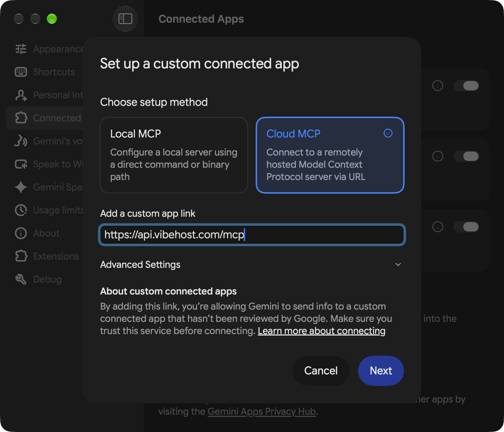The image size is (504, 432).
Task: Click info icon beside second app toggle
Action: [438, 156]
